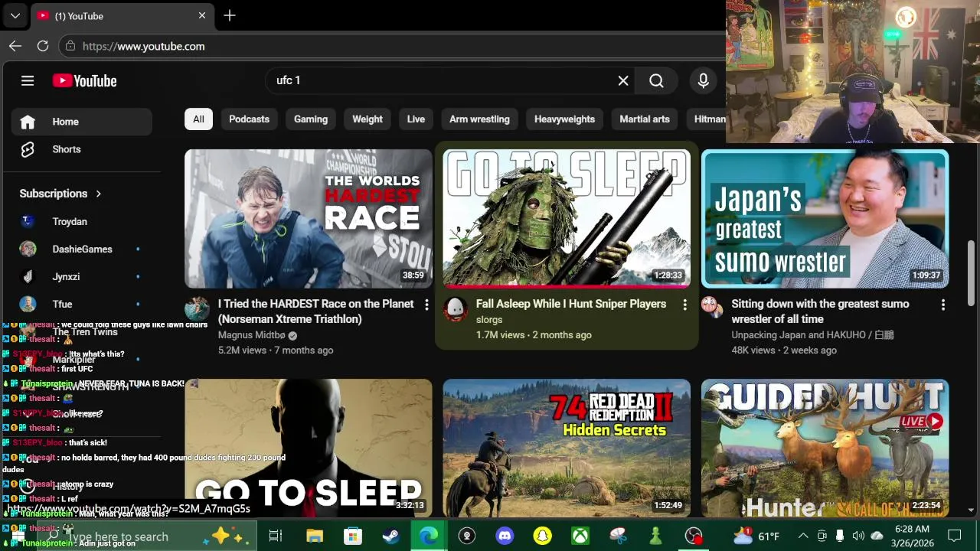Open the volume control in the system tray
Image resolution: width=980 pixels, height=551 pixels.
[x=858, y=536]
